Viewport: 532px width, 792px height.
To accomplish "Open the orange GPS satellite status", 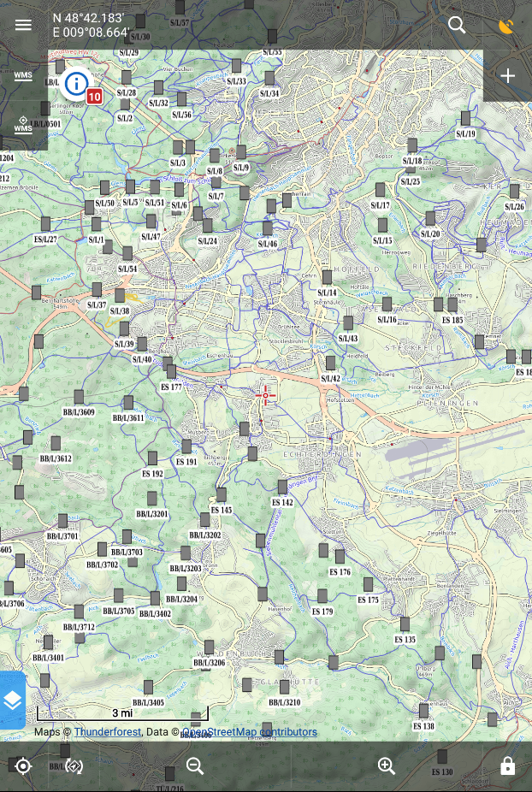I will click(x=506, y=26).
